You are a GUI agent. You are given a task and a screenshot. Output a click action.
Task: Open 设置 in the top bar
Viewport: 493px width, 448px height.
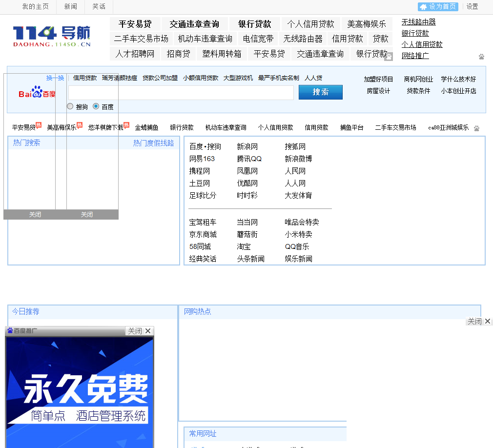click(472, 7)
